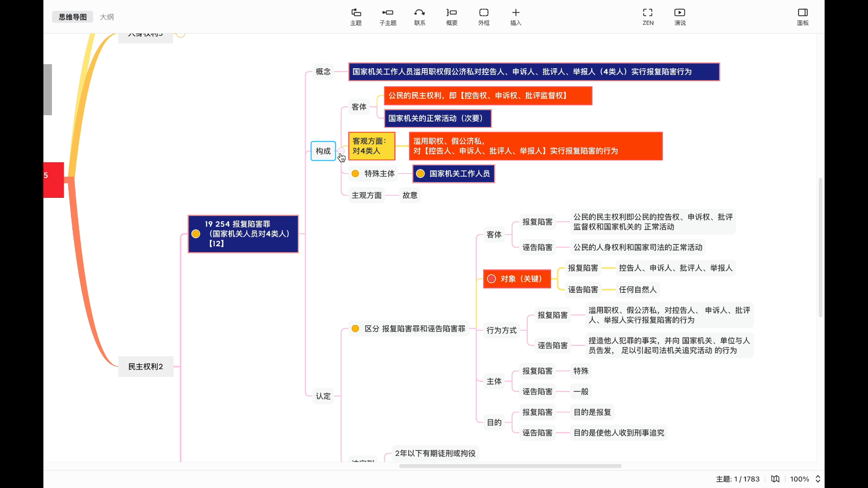
Task: Select the 任何自然人 node
Action: point(637,290)
